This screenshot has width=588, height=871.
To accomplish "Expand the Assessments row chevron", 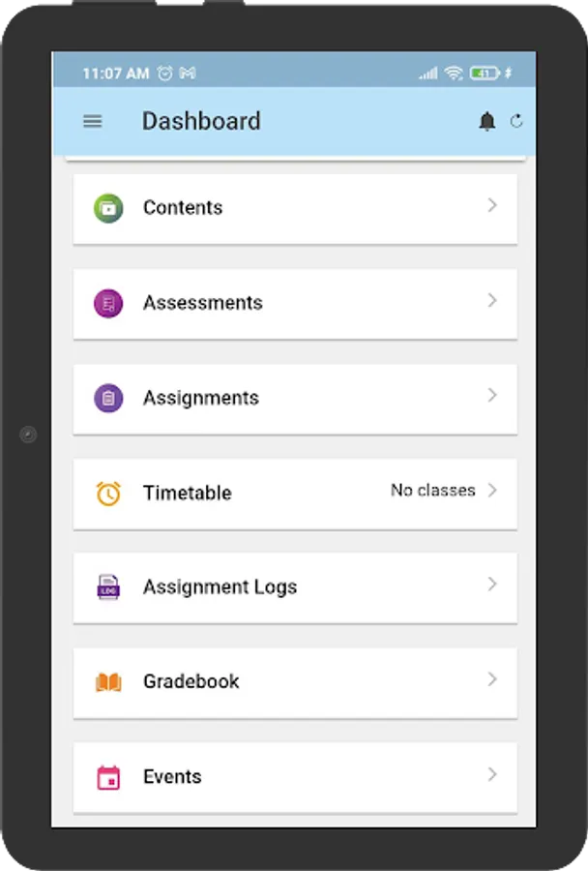I will coord(492,301).
